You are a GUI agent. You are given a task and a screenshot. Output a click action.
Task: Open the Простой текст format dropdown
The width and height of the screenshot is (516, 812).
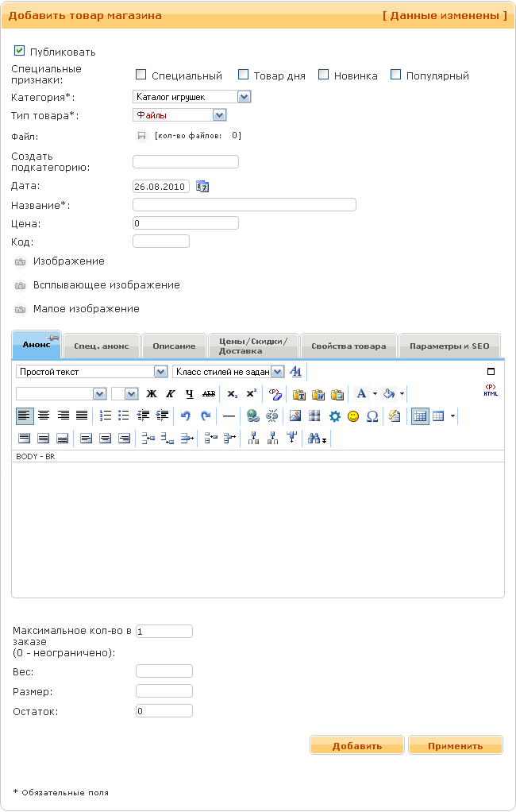[159, 371]
